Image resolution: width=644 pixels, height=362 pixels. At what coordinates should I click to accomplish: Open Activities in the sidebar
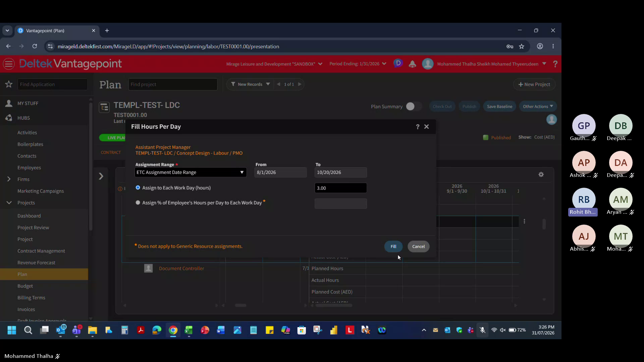[x=27, y=132]
